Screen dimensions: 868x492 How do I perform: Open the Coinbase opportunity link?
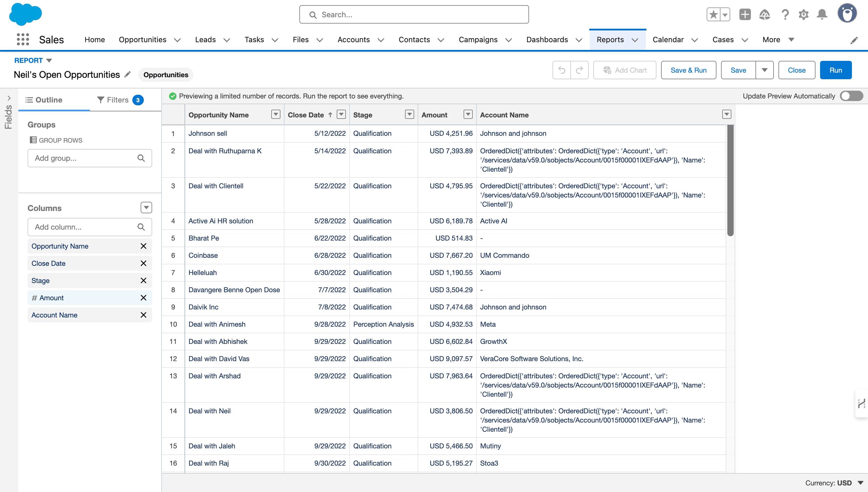tap(203, 255)
